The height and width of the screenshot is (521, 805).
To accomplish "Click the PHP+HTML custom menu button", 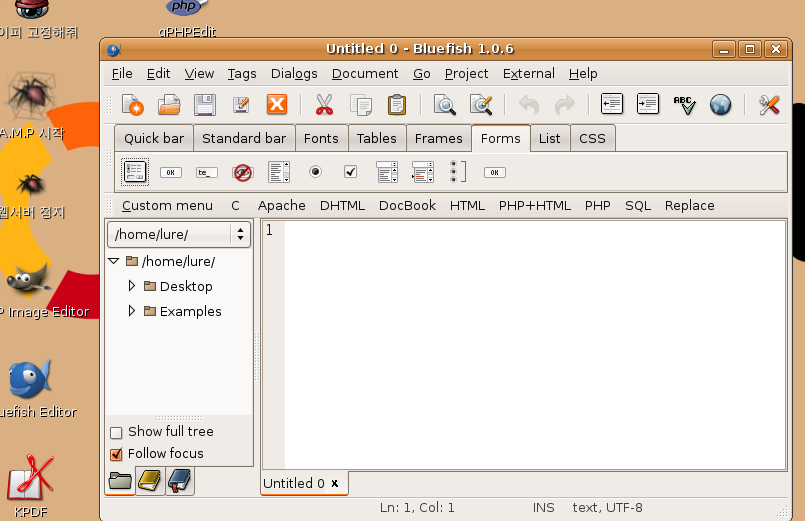I will [x=534, y=205].
